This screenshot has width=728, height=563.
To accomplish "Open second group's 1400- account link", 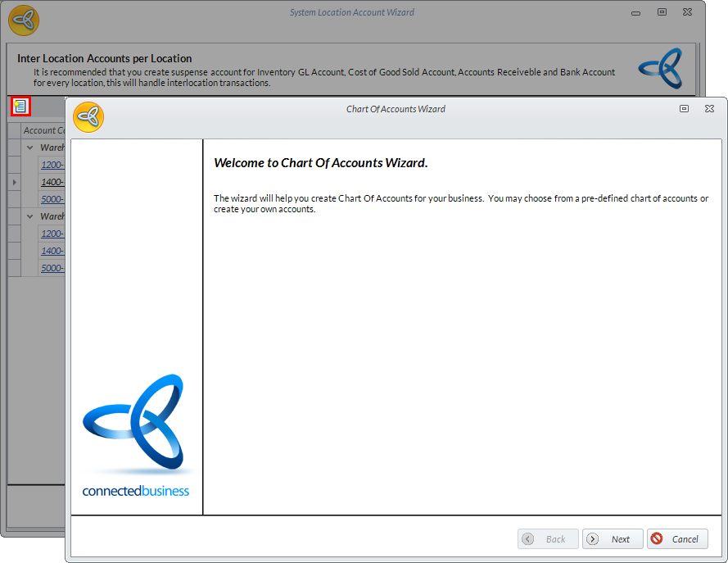I will click(52, 251).
